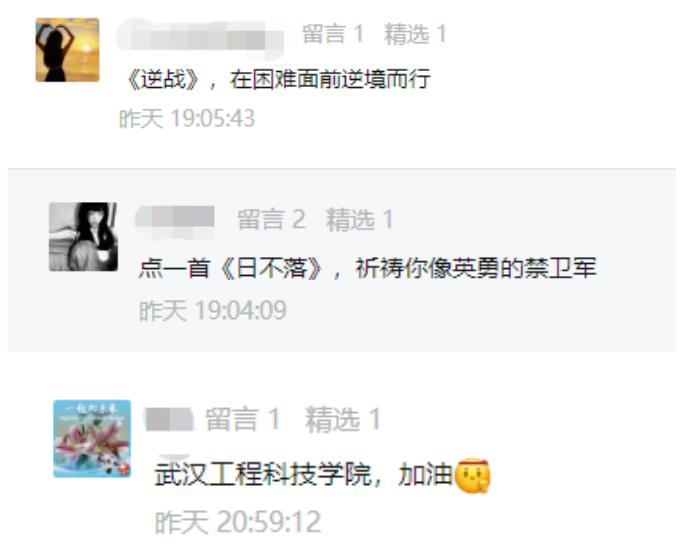Image resolution: width=682 pixels, height=555 pixels.
Task: Select 精选 1 label in first comment
Action: coord(415,34)
